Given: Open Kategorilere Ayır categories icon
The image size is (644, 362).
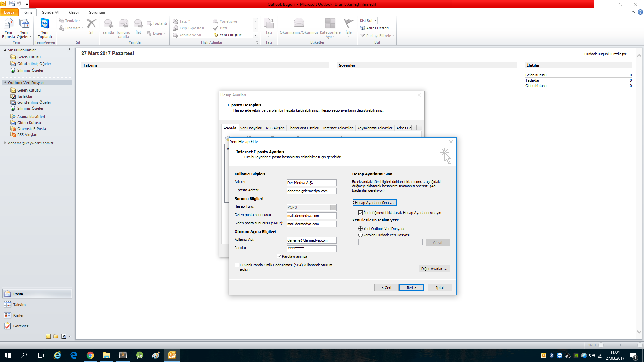Looking at the screenshot, I should (330, 23).
